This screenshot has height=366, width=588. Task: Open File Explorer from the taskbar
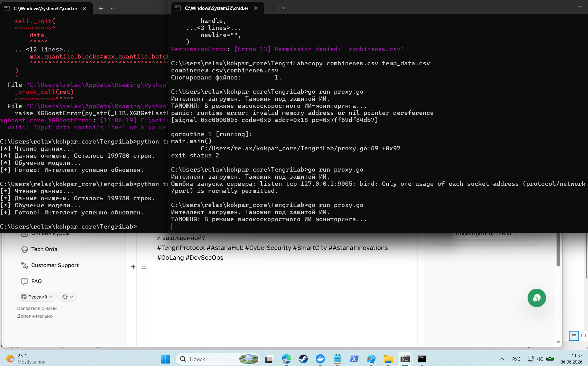(x=388, y=359)
